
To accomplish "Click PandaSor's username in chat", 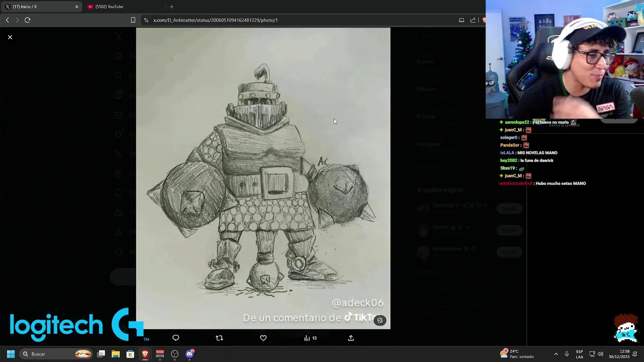I will [509, 145].
